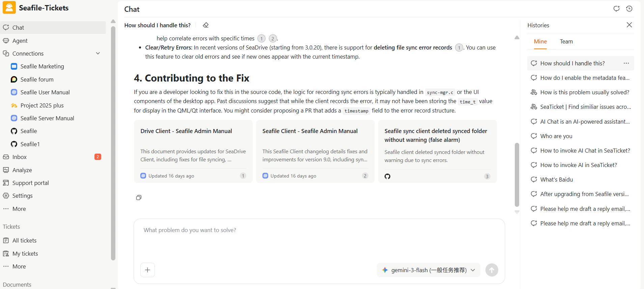Click the Seafile1 GitHub icon

tap(14, 144)
